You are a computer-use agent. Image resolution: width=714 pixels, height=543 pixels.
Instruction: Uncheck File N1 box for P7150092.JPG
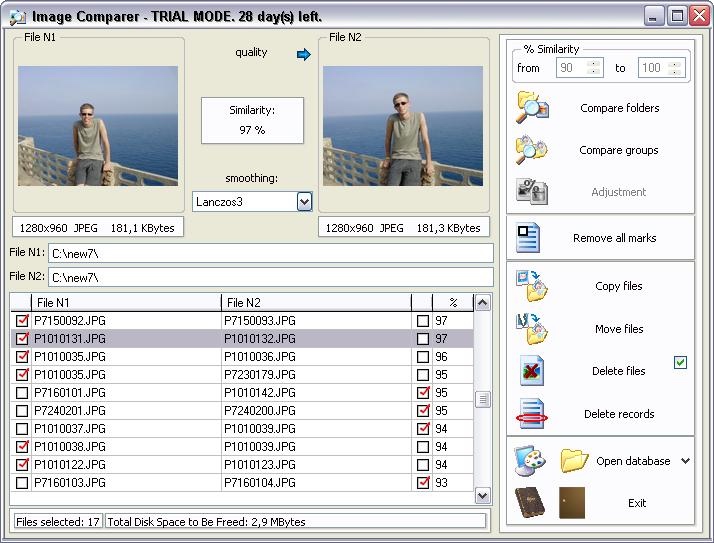click(22, 320)
